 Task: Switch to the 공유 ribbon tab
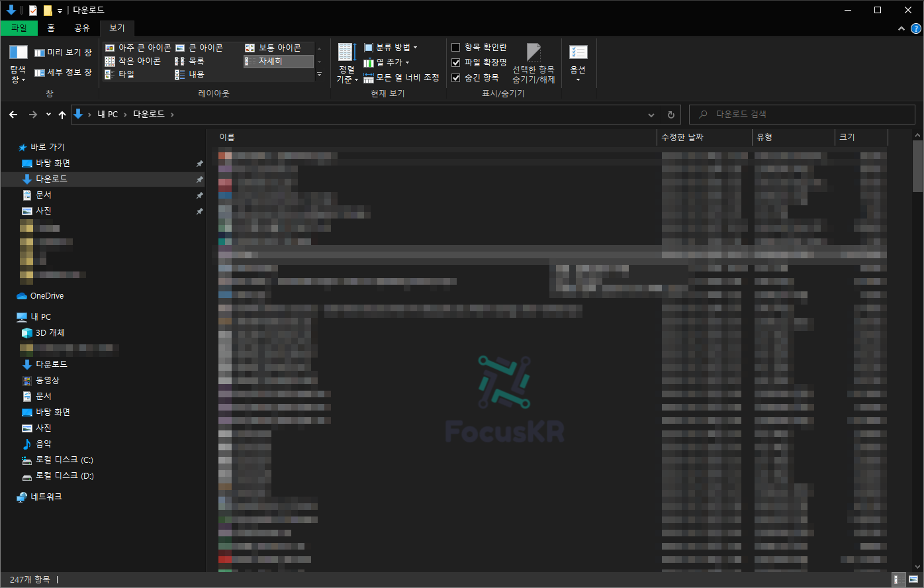[82, 28]
